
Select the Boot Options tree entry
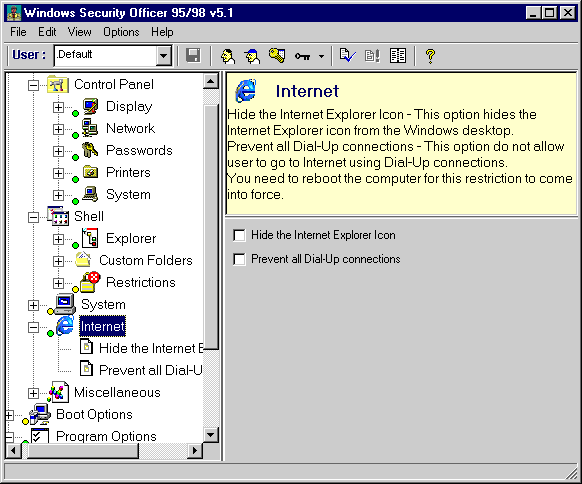pyautogui.click(x=94, y=414)
